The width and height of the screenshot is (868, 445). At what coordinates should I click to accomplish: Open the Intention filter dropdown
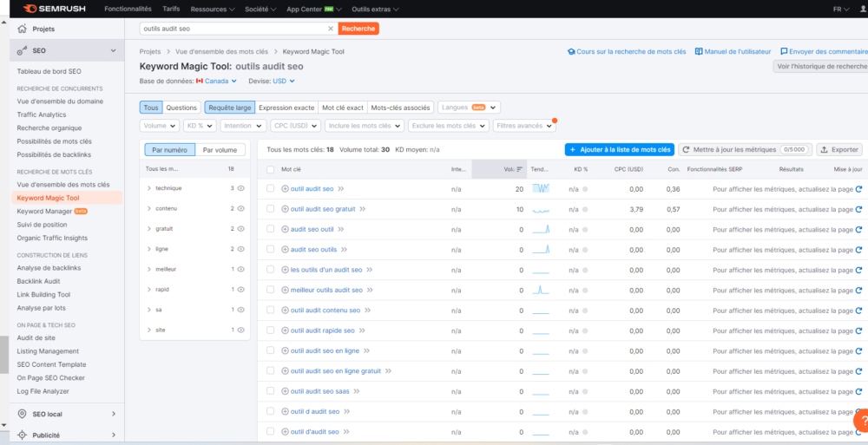(243, 126)
